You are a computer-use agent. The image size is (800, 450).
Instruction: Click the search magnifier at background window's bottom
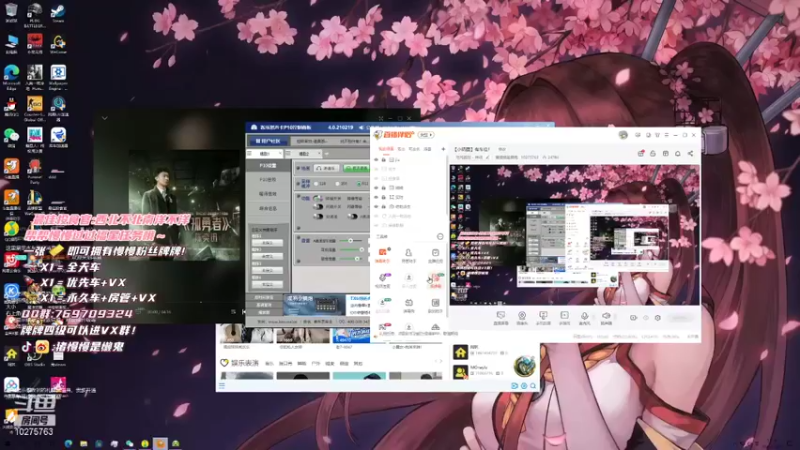coord(533,386)
